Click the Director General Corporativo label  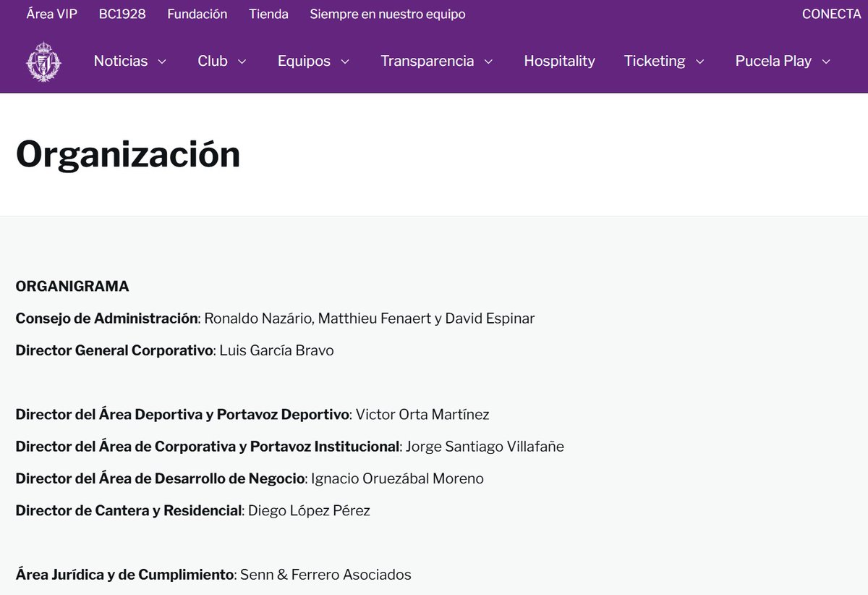(115, 350)
